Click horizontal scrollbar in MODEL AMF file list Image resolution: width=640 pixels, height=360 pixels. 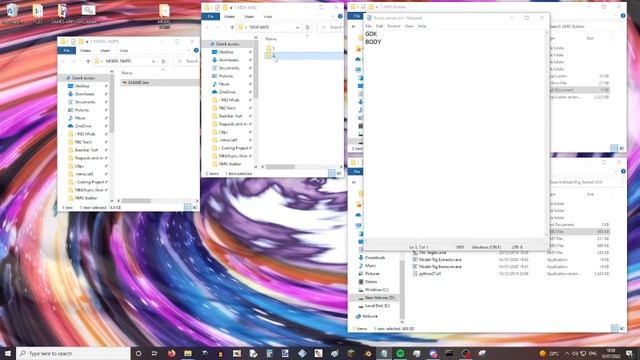click(136, 201)
